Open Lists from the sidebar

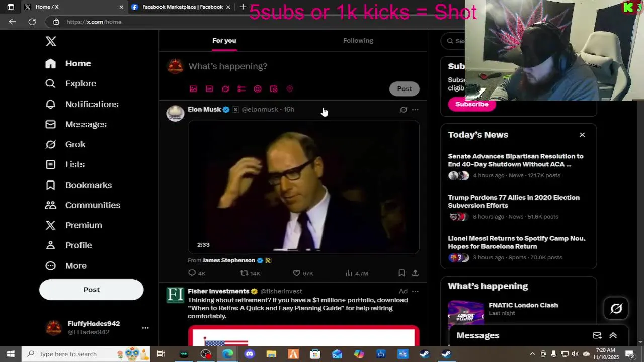tap(64, 164)
